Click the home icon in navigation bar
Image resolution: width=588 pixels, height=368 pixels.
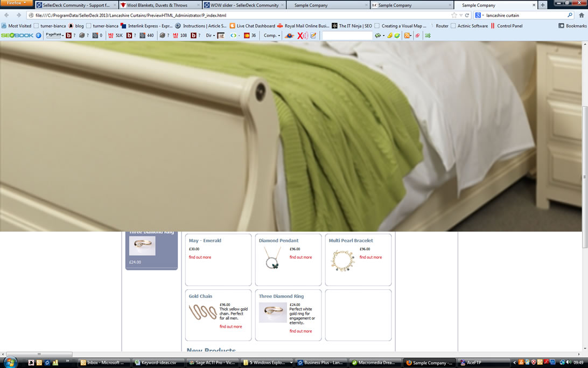tap(581, 15)
